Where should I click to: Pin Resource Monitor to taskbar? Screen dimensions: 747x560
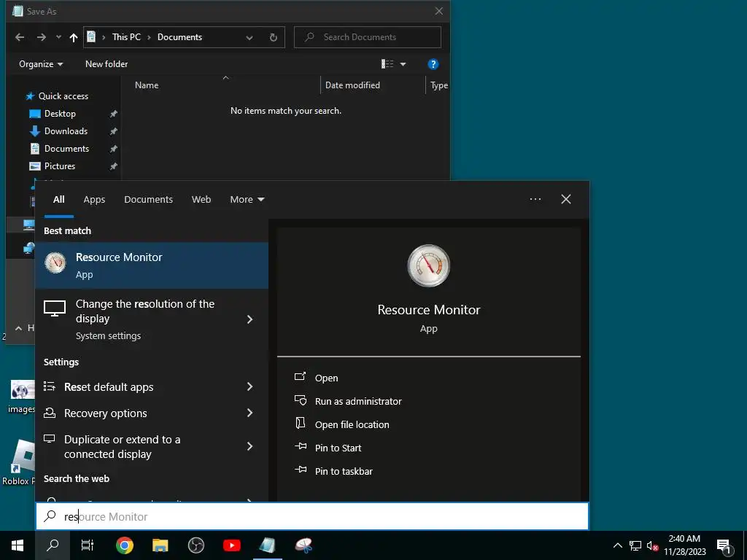click(x=344, y=472)
